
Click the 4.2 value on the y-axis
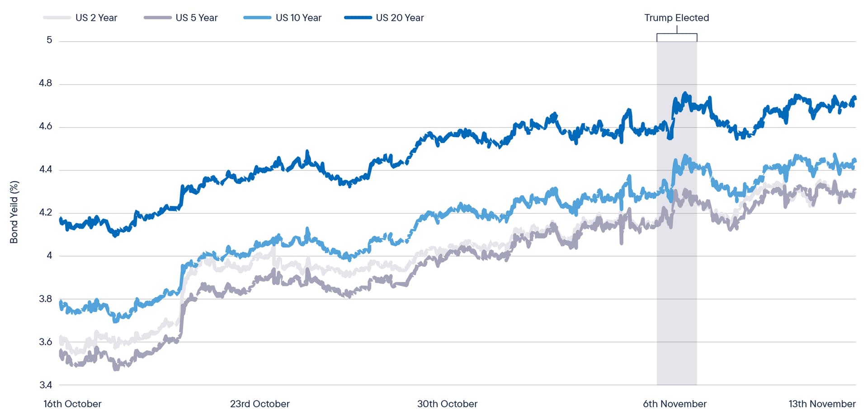46,213
